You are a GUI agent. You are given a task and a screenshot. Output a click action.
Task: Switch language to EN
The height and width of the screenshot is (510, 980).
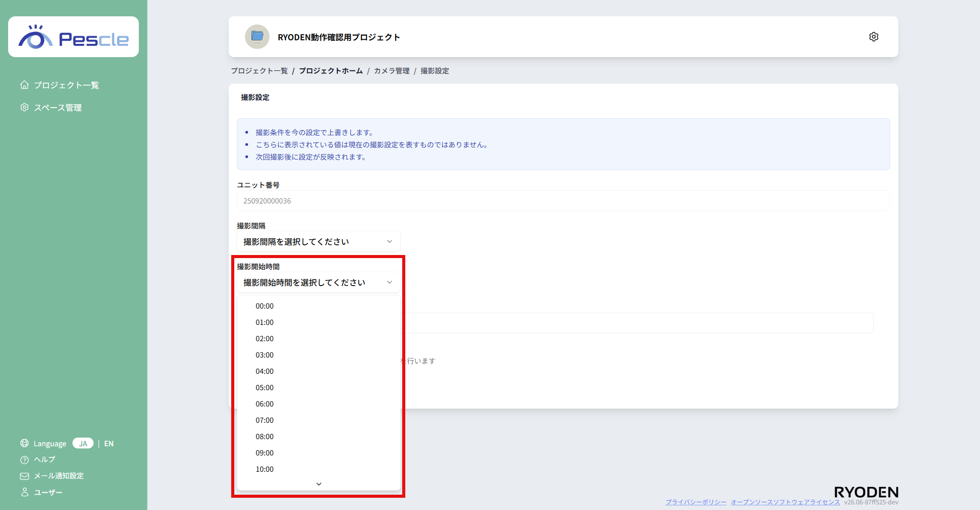tap(109, 444)
